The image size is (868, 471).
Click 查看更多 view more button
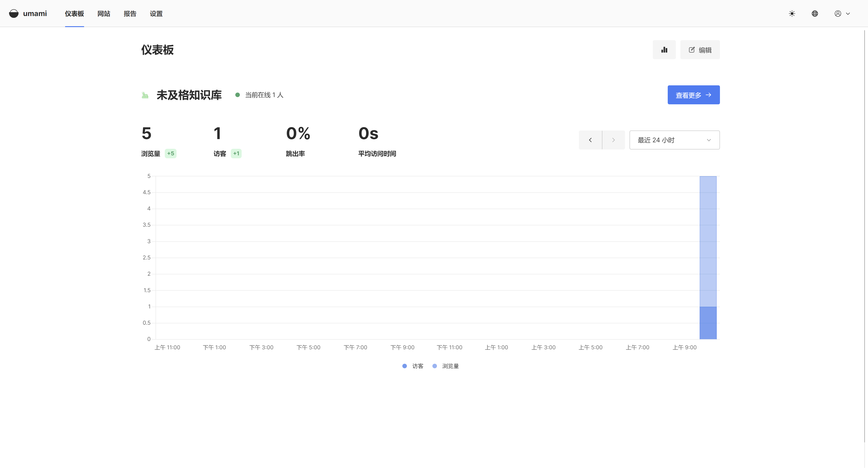(x=693, y=95)
